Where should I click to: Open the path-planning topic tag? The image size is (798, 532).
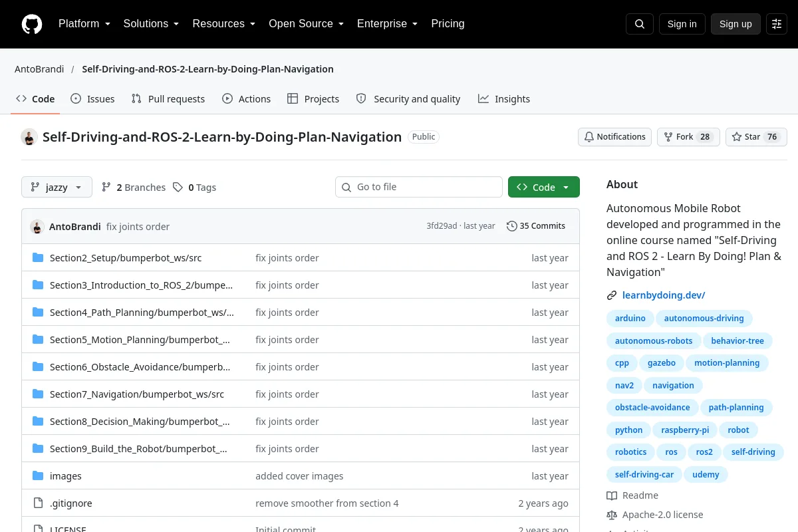coord(736,408)
